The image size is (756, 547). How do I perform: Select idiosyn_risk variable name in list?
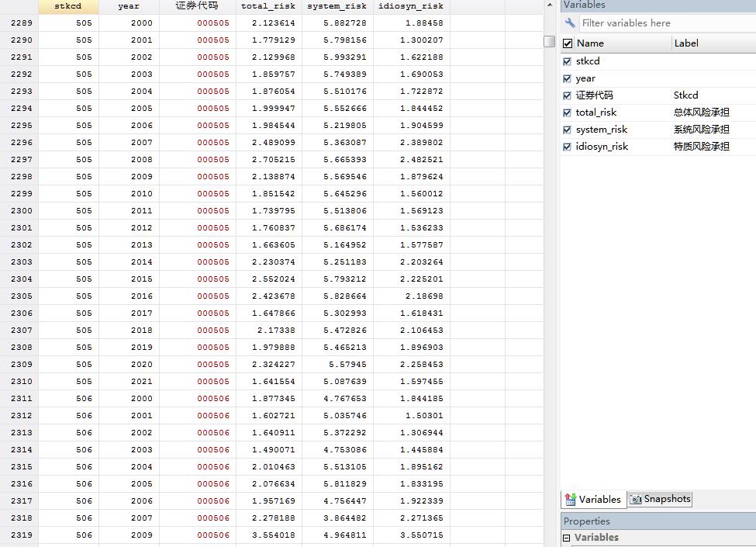pos(602,147)
